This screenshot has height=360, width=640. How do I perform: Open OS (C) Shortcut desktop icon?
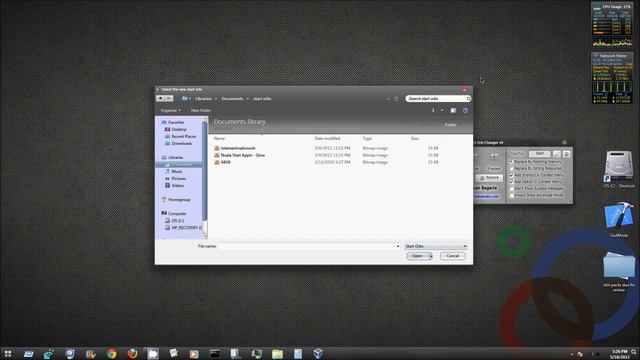[618, 169]
